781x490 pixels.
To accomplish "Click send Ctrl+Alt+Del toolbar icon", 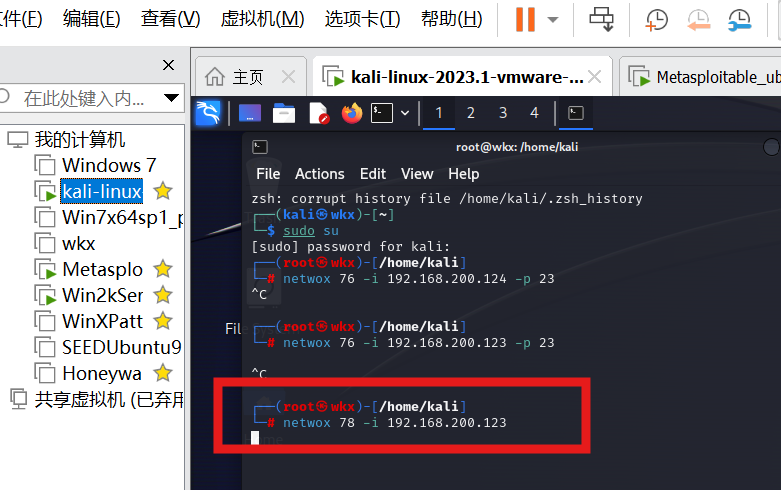I will point(602,19).
